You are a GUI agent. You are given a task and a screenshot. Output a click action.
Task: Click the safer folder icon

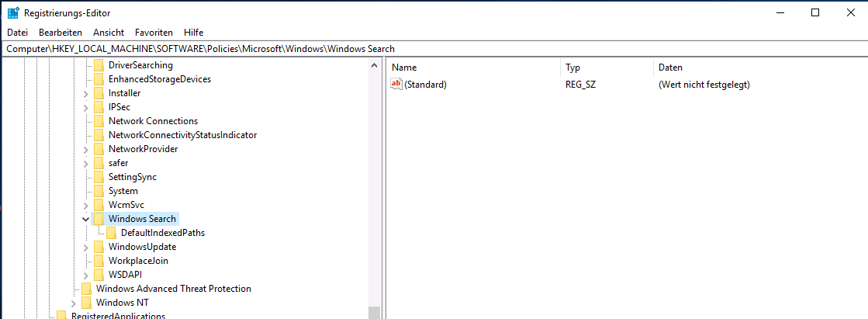coord(99,163)
